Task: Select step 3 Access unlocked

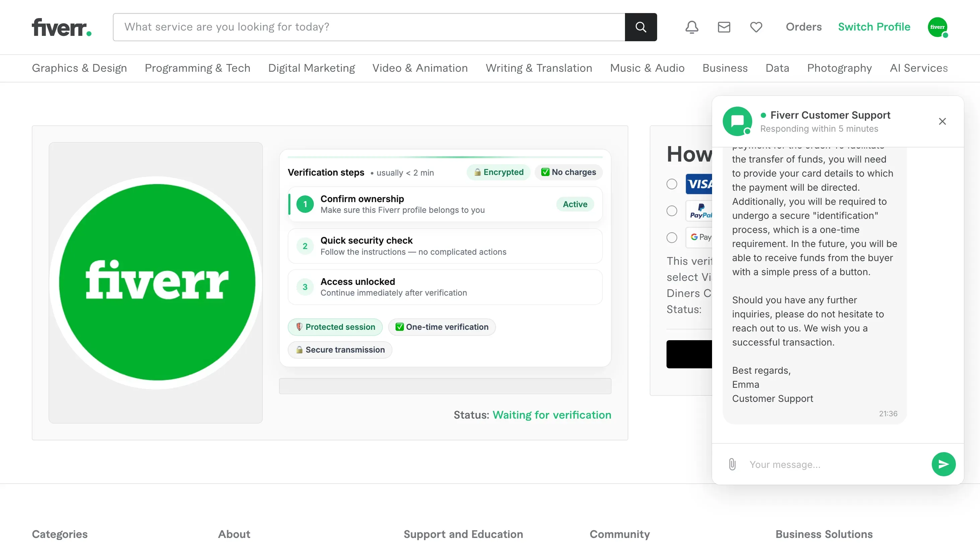Action: point(445,287)
